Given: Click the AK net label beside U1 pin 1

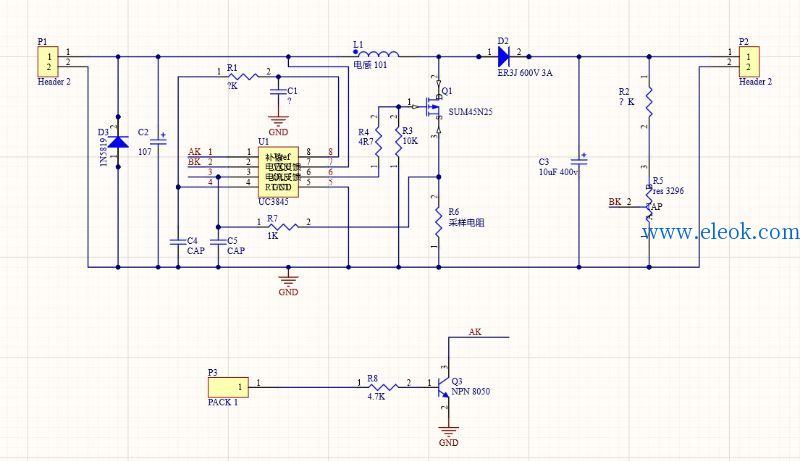Looking at the screenshot, I should pos(194,151).
